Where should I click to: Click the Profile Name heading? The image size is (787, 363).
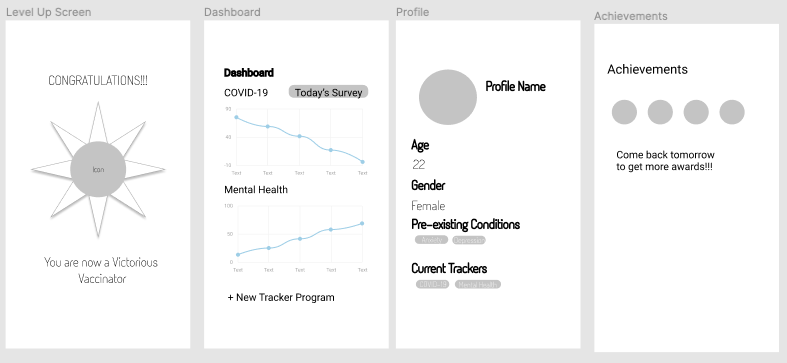pos(515,86)
